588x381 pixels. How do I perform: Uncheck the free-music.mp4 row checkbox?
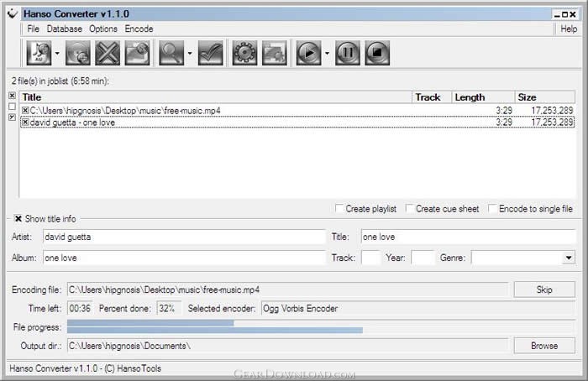pos(25,111)
